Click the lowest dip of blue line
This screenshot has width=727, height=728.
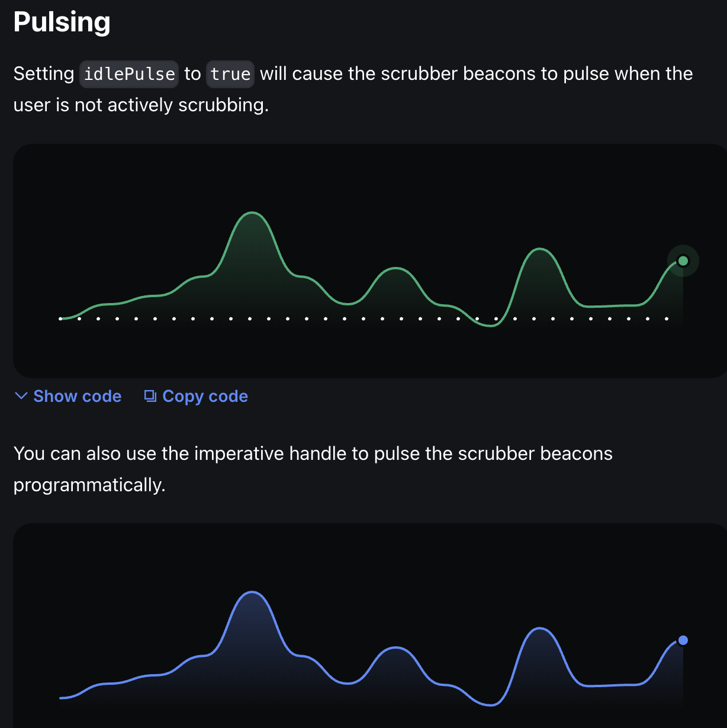pos(491,705)
